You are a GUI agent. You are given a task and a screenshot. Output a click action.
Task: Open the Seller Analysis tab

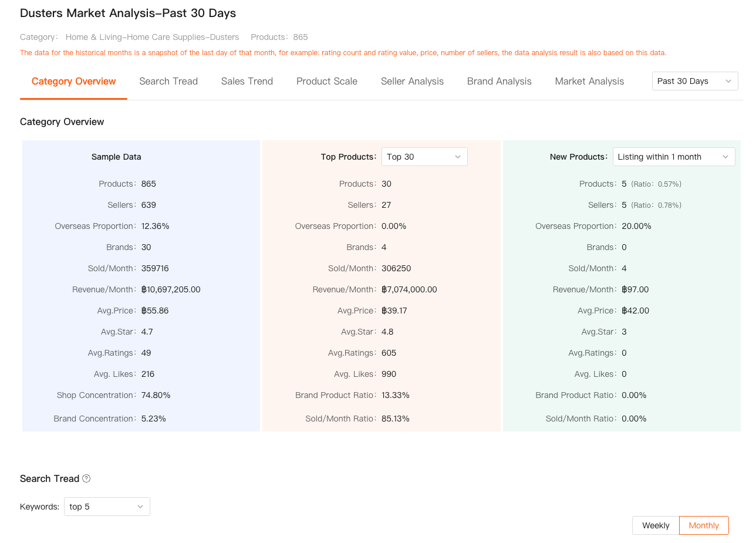pyautogui.click(x=412, y=81)
